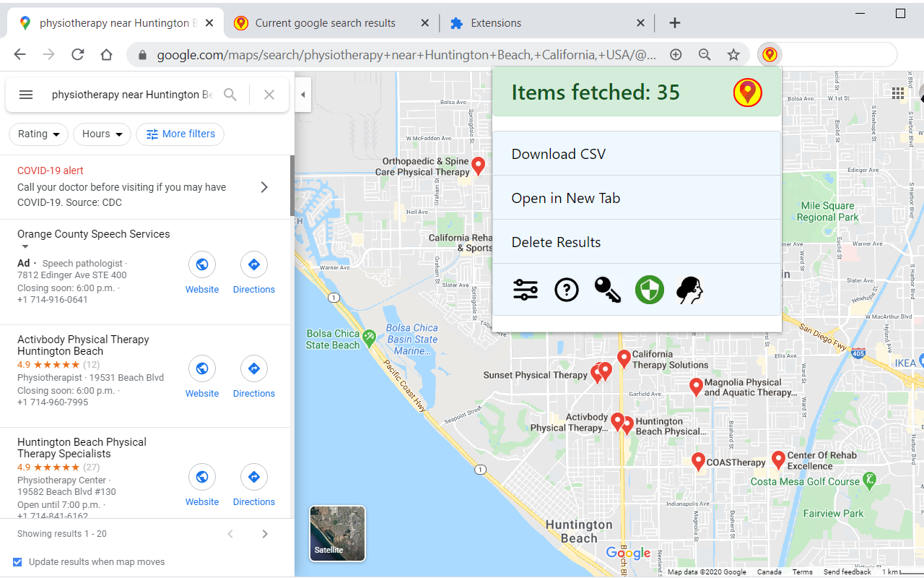Viewport: 924px width, 578px height.
Task: Open extension settings sliders icon
Action: [526, 290]
